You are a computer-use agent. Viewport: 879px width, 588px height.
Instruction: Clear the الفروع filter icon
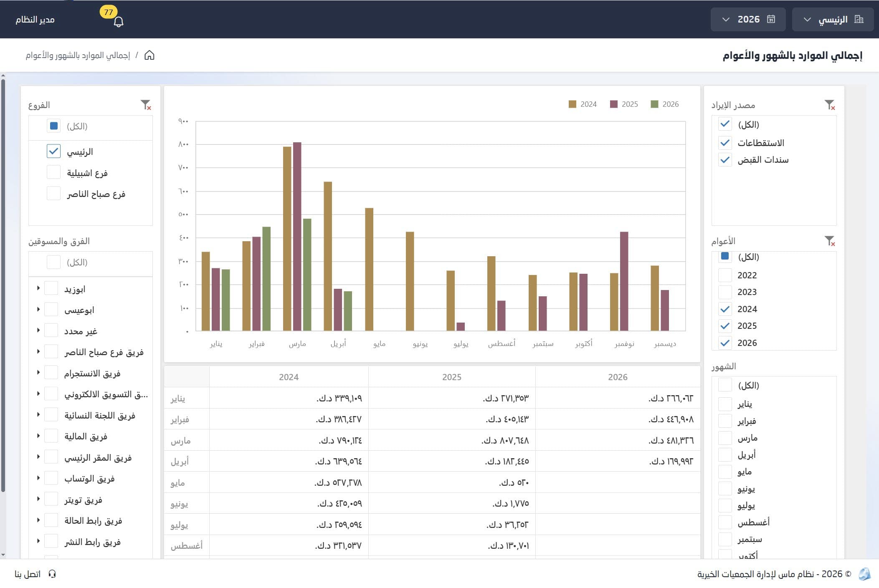(x=146, y=105)
